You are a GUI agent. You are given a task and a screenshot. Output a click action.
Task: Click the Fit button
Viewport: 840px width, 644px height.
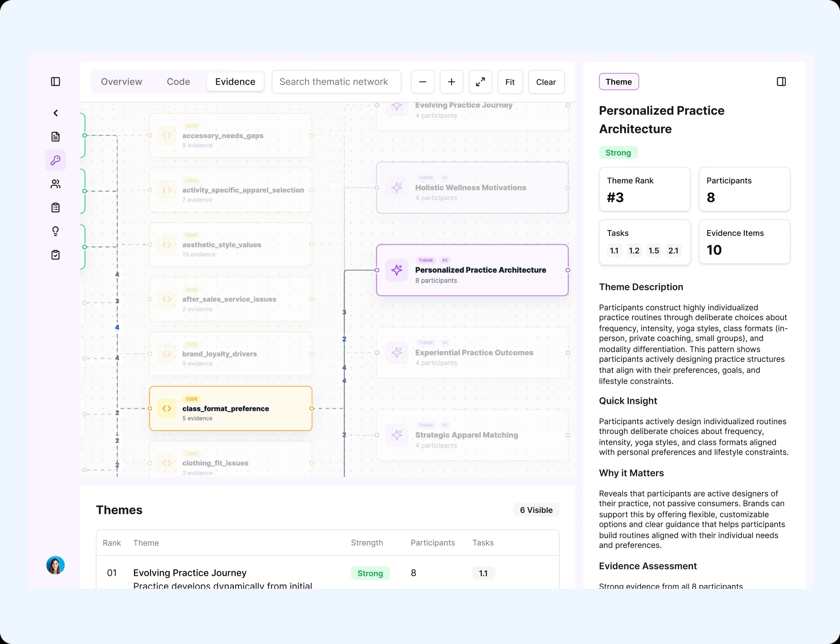[510, 82]
